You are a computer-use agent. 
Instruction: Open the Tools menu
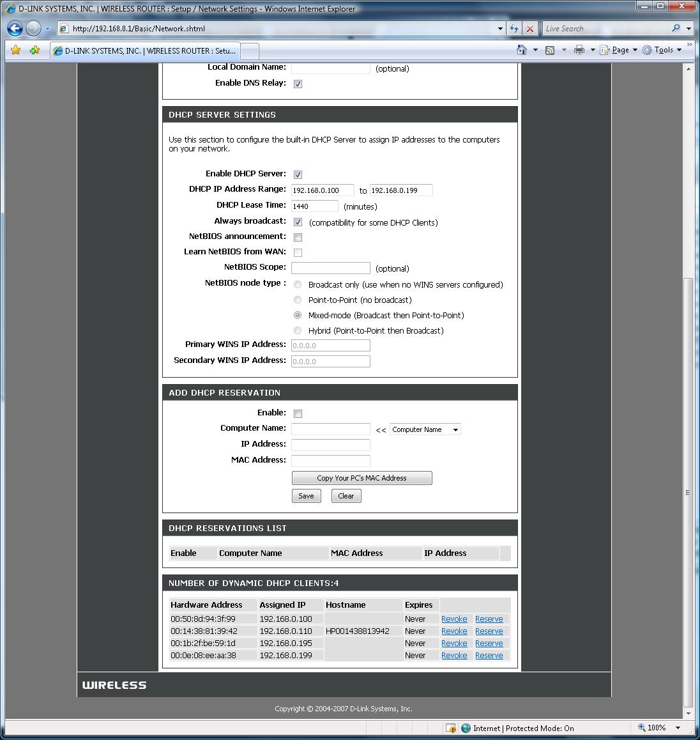662,50
